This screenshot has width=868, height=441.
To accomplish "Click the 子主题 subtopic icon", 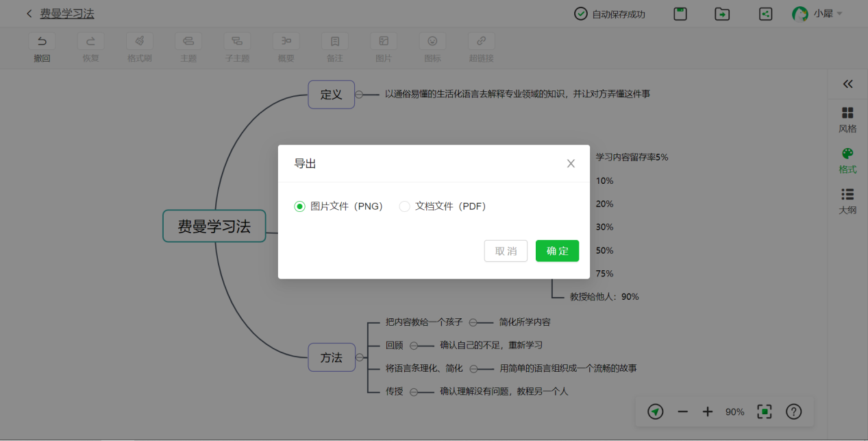I will pyautogui.click(x=237, y=40).
